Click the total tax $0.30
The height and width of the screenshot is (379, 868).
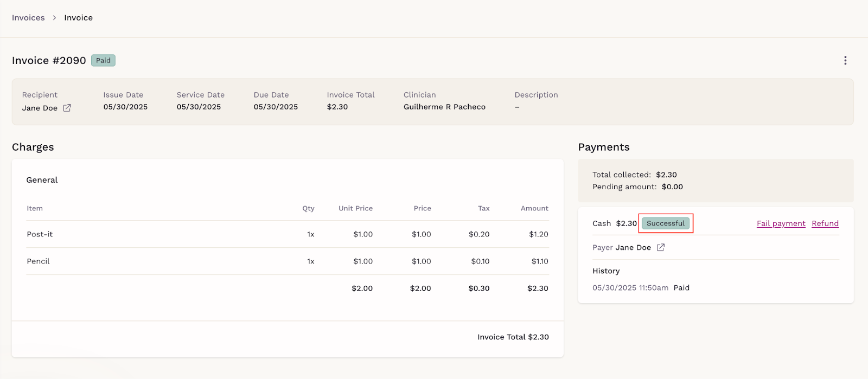click(479, 288)
